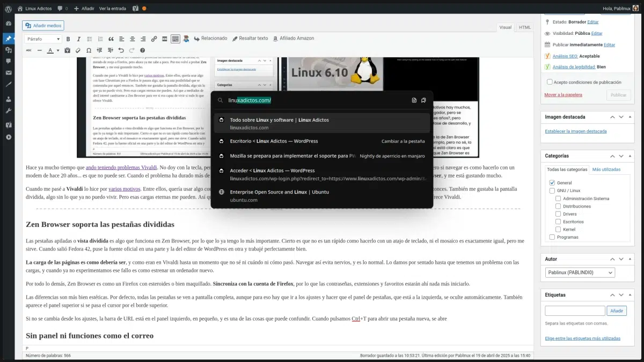Check the Programas category
This screenshot has height=362, width=644.
[x=552, y=237]
